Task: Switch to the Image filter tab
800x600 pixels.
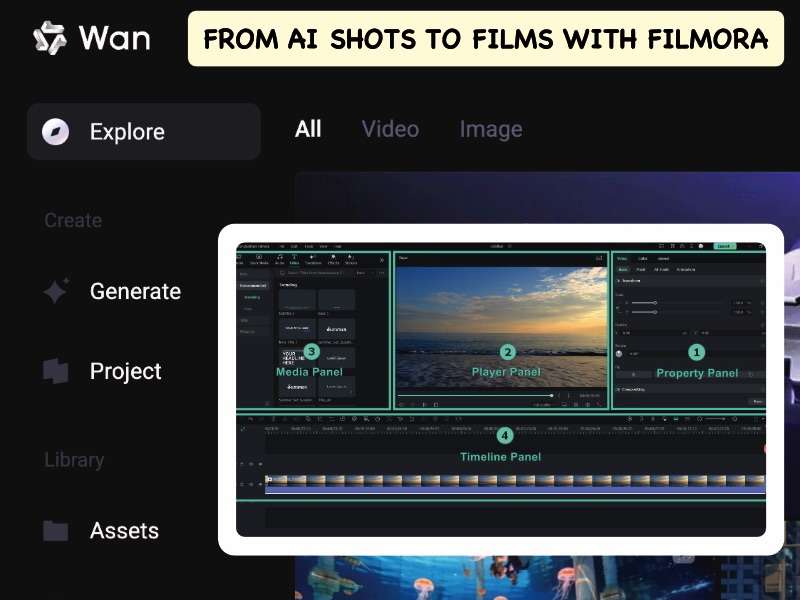Action: [491, 129]
